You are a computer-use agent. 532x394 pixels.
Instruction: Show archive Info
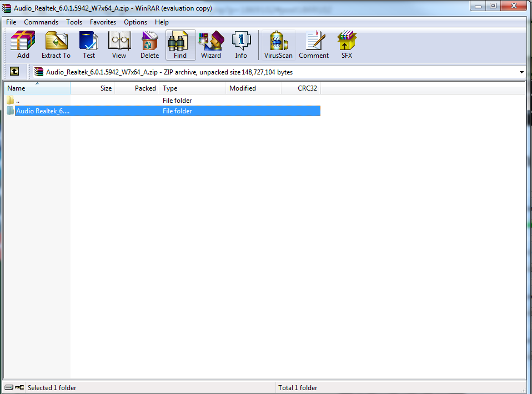241,44
